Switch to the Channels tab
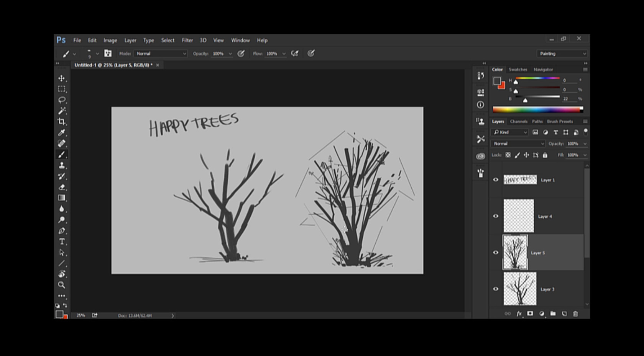The width and height of the screenshot is (644, 356). click(518, 121)
